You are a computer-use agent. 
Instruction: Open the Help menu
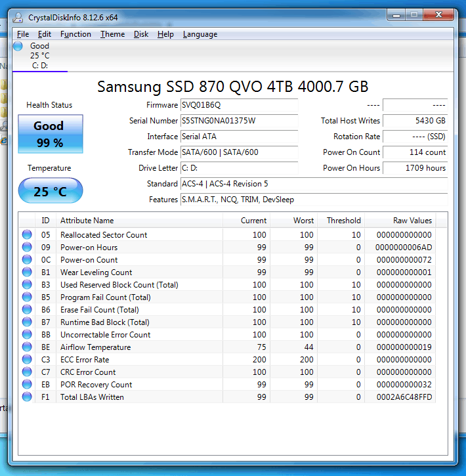coord(165,34)
